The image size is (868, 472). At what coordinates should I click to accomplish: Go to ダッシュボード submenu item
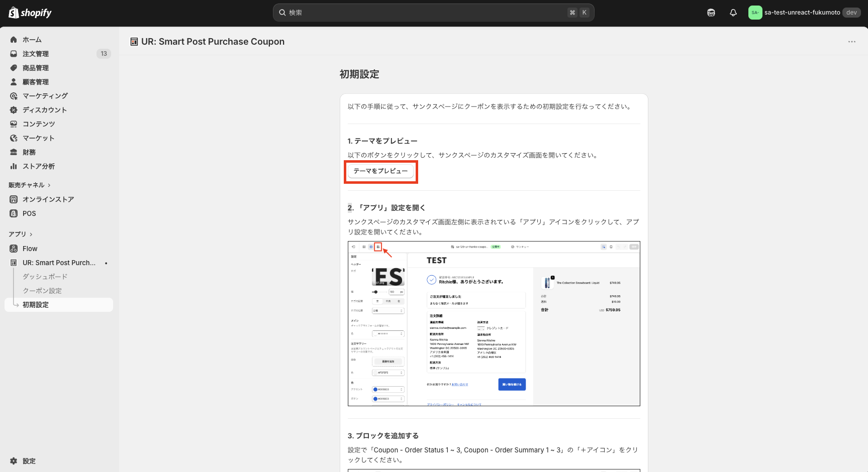[45, 277]
